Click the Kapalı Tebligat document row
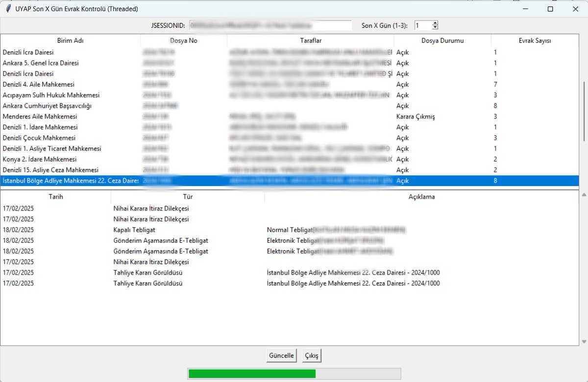 tap(290, 230)
